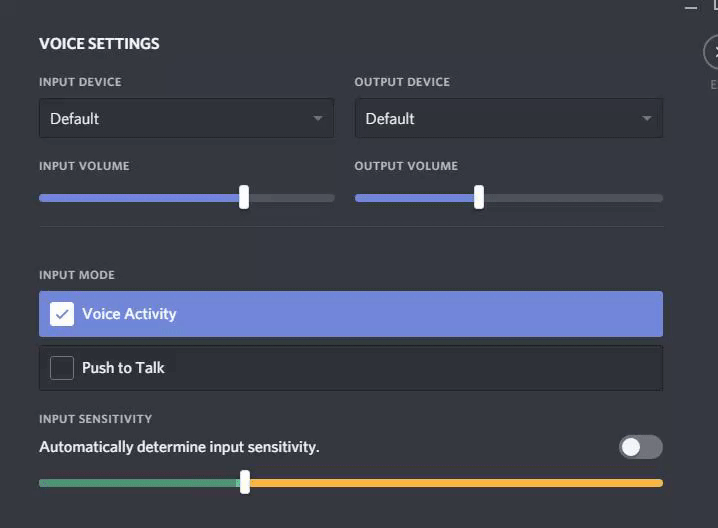Check the Push to Talk checkbox

[62, 368]
